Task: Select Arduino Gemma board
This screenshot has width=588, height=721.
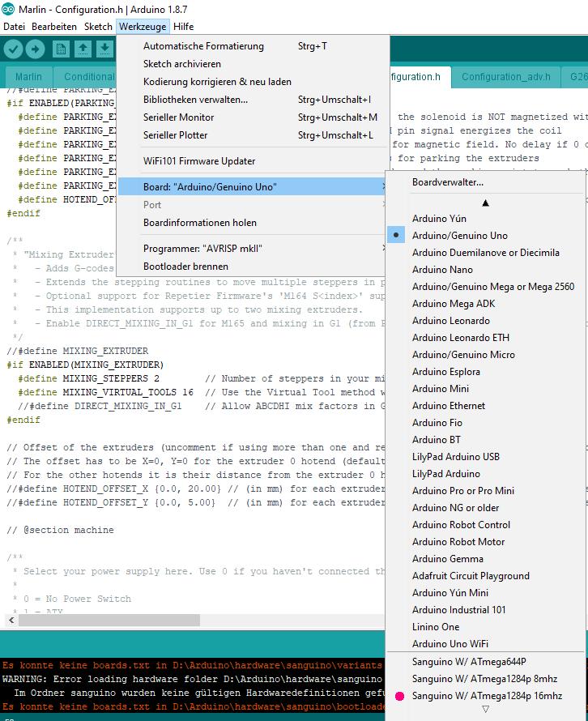Action: point(485,559)
